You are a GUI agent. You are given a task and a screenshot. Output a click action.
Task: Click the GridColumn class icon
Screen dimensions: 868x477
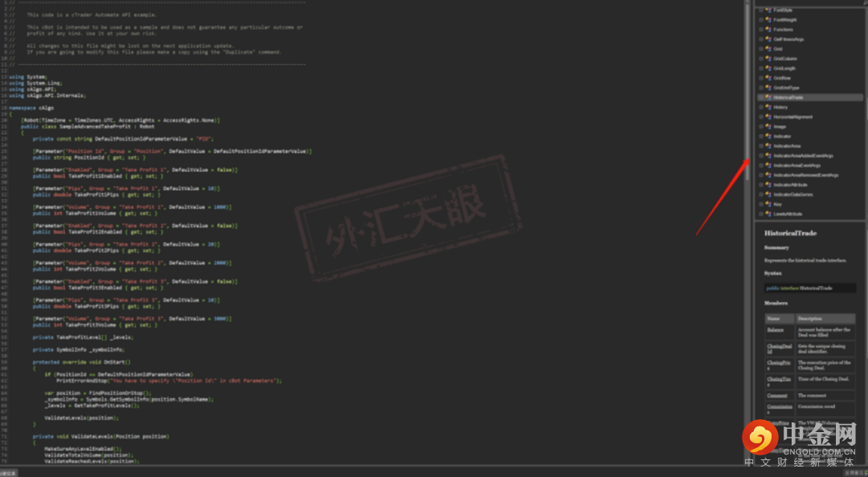tap(768, 59)
